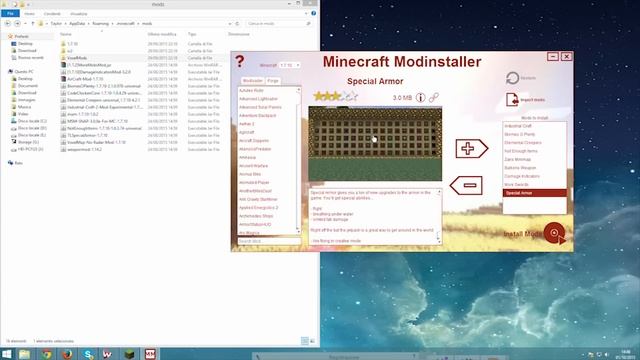Click the minus arrow to remove mod
Viewport: 640px width, 360px height.
click(466, 185)
